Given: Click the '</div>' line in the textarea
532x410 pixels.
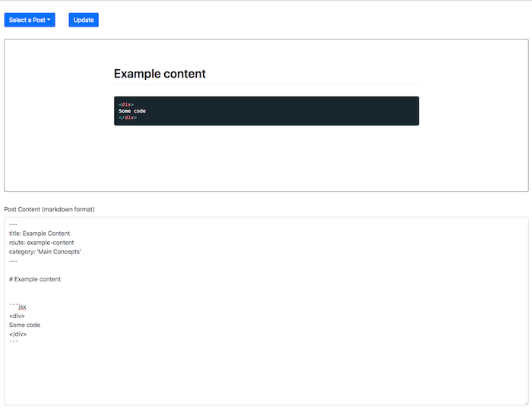Looking at the screenshot, I should 17,334.
